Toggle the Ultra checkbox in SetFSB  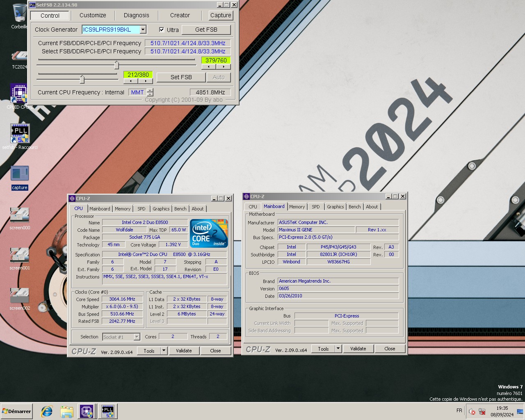coord(162,30)
